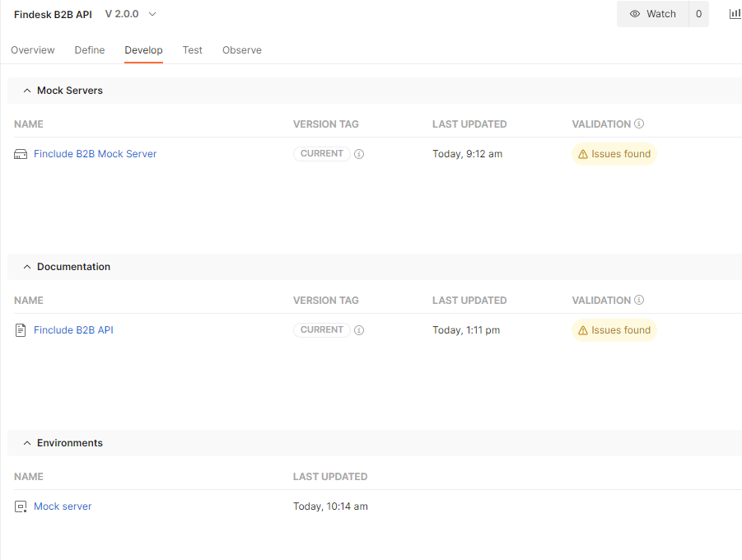
Task: Open Issues found badge for Mock Server
Action: (614, 154)
